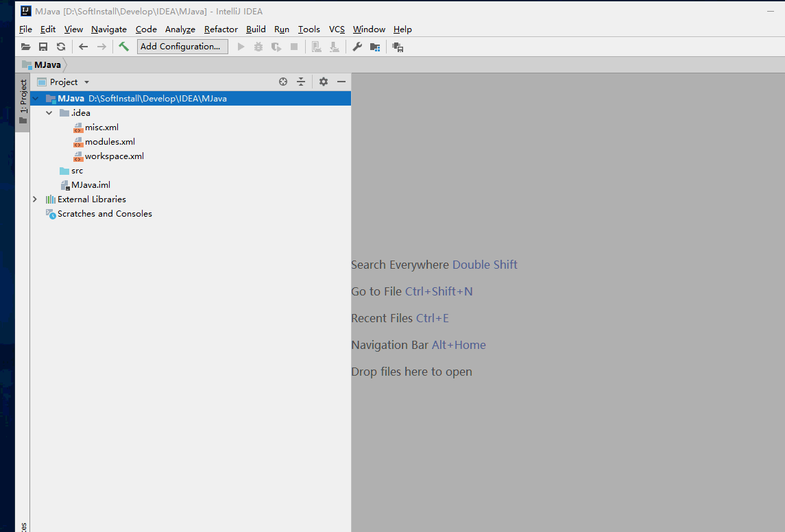Select the MJava root project row
The image size is (785, 532).
coord(190,99)
